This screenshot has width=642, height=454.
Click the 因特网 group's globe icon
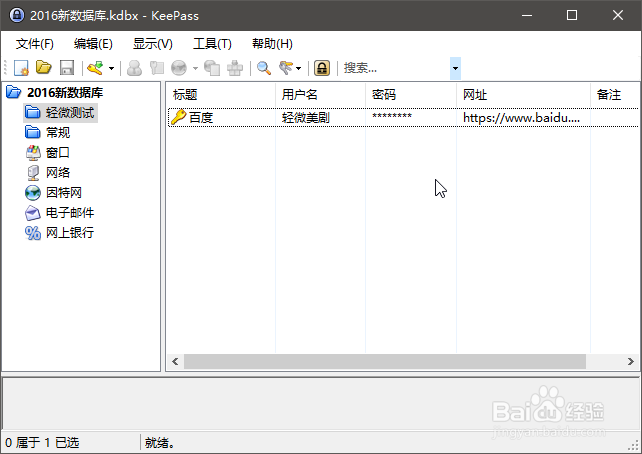(33, 192)
